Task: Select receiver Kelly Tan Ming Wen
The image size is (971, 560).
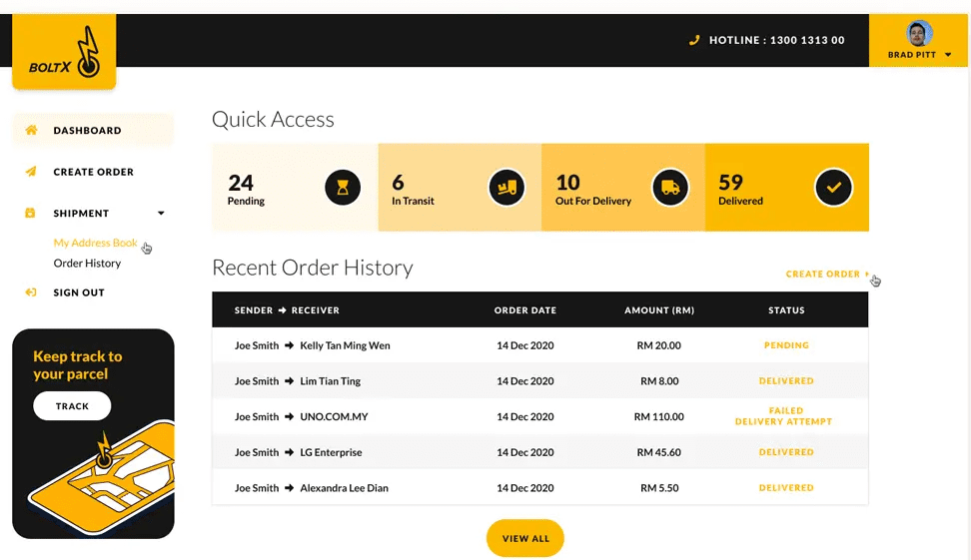Action: pyautogui.click(x=345, y=345)
